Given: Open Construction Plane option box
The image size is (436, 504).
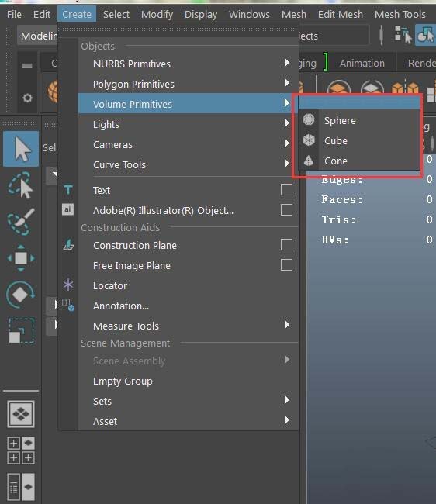Looking at the screenshot, I should coord(286,245).
